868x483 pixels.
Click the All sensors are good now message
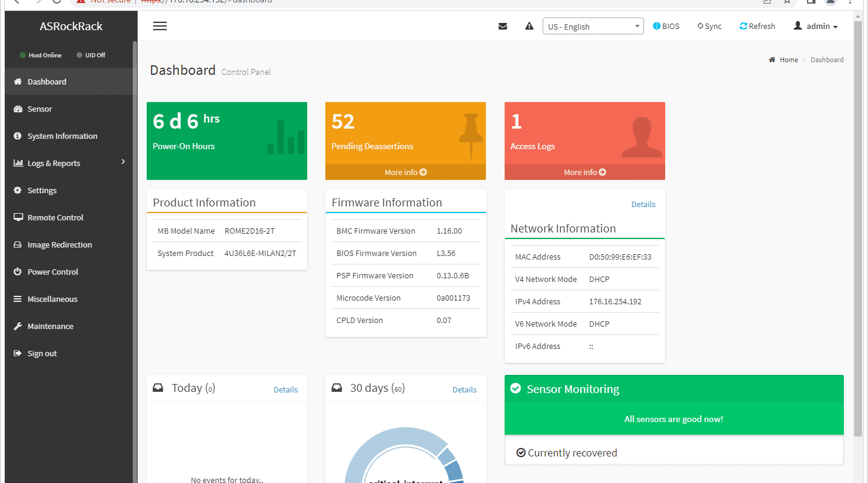674,419
